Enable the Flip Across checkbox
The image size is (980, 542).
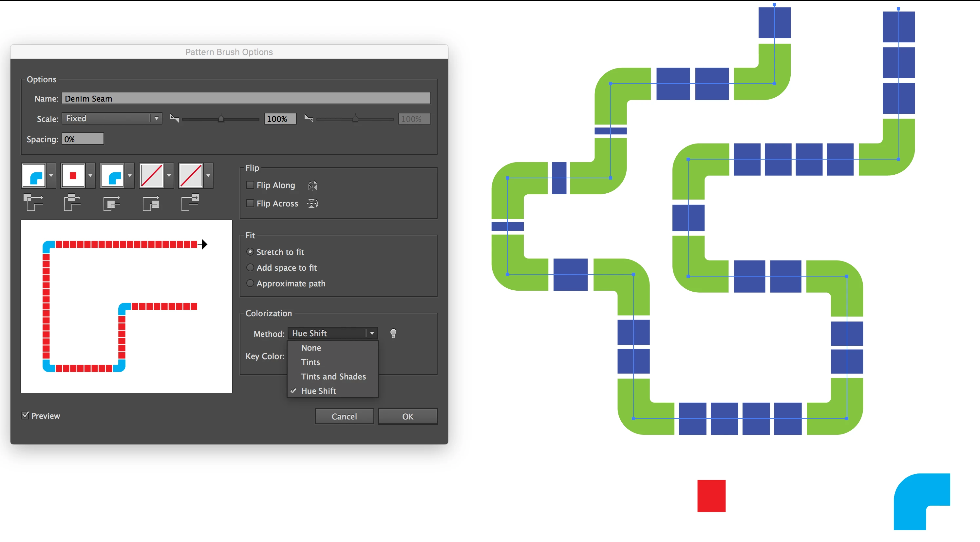coord(250,203)
